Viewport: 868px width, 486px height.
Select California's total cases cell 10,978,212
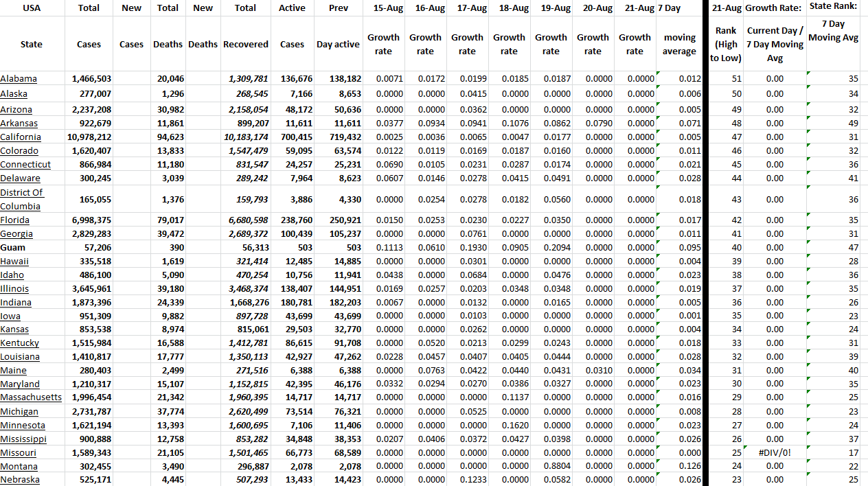(x=89, y=137)
